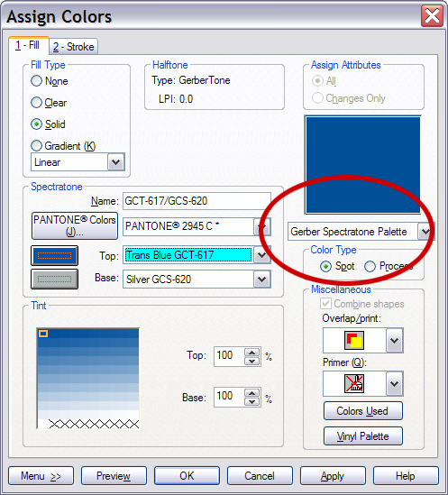448x495 pixels.
Task: Click the large blue color preview swatch
Action: click(362, 165)
